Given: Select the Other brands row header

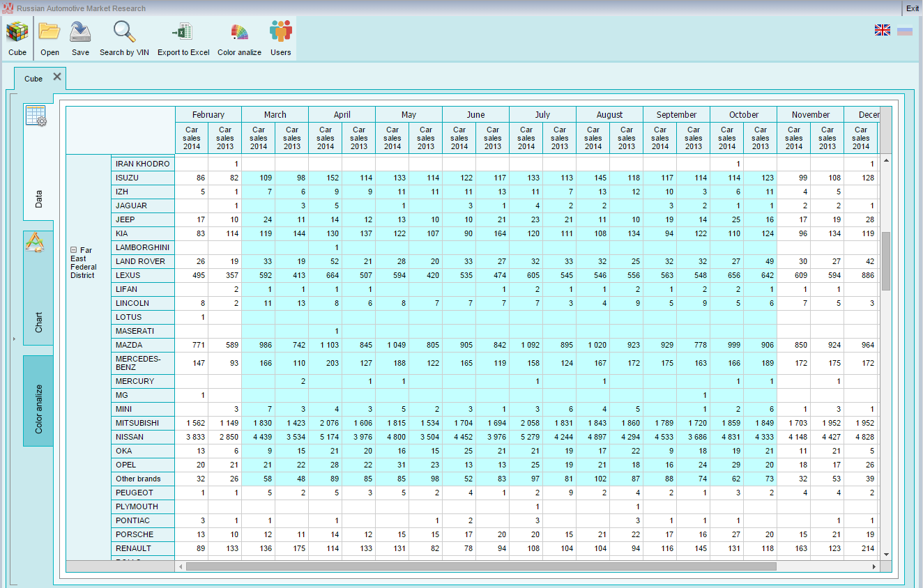Looking at the screenshot, I should [x=143, y=479].
